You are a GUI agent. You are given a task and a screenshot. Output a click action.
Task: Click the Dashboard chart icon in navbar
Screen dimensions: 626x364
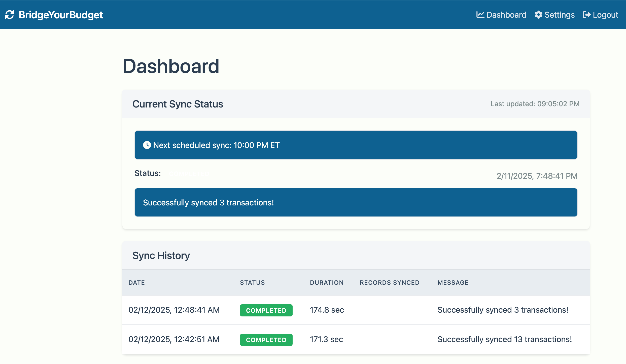pos(480,15)
